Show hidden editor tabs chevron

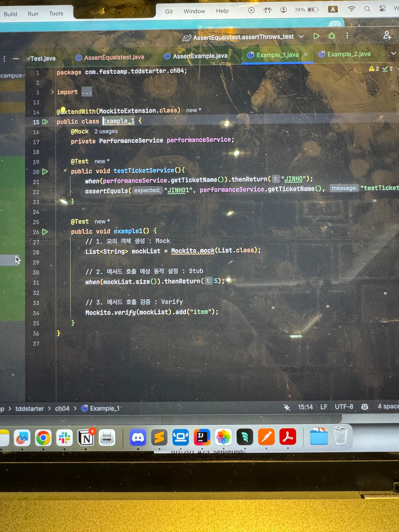click(393, 53)
